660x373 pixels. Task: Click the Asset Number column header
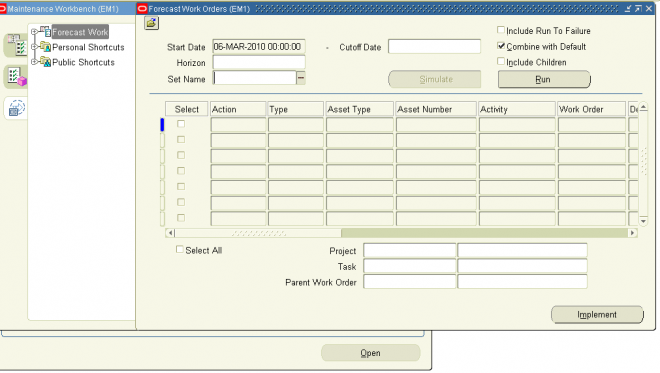[436, 109]
